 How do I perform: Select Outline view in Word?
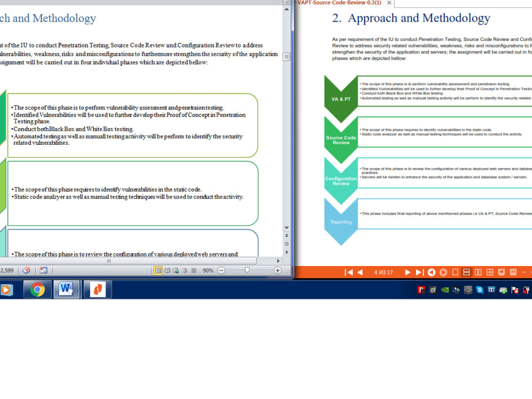click(185, 270)
